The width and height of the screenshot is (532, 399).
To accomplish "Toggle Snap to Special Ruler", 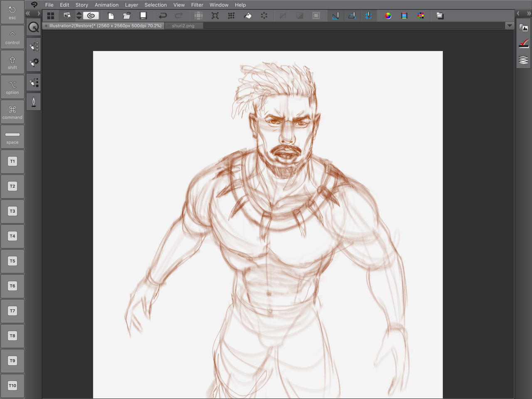I will point(352,16).
